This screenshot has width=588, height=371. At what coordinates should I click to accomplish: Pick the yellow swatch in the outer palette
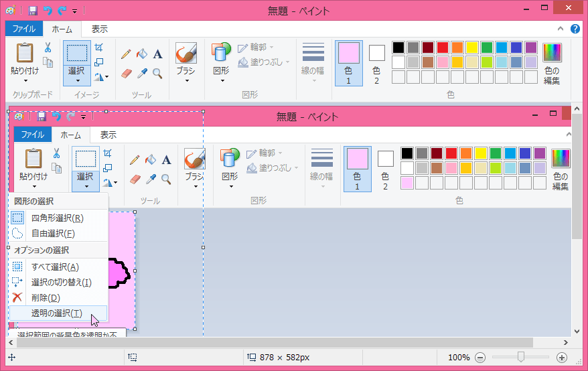point(471,48)
